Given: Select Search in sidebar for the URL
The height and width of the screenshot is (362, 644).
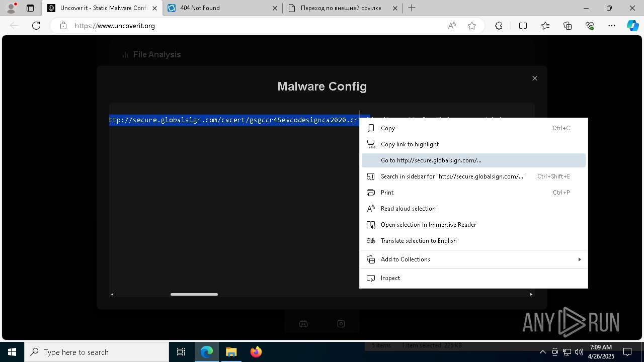Looking at the screenshot, I should click(473, 176).
